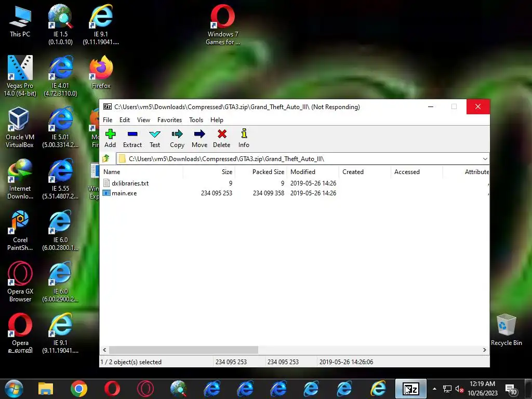The width and height of the screenshot is (532, 399).
Task: Open the Help menu
Action: coord(217,120)
